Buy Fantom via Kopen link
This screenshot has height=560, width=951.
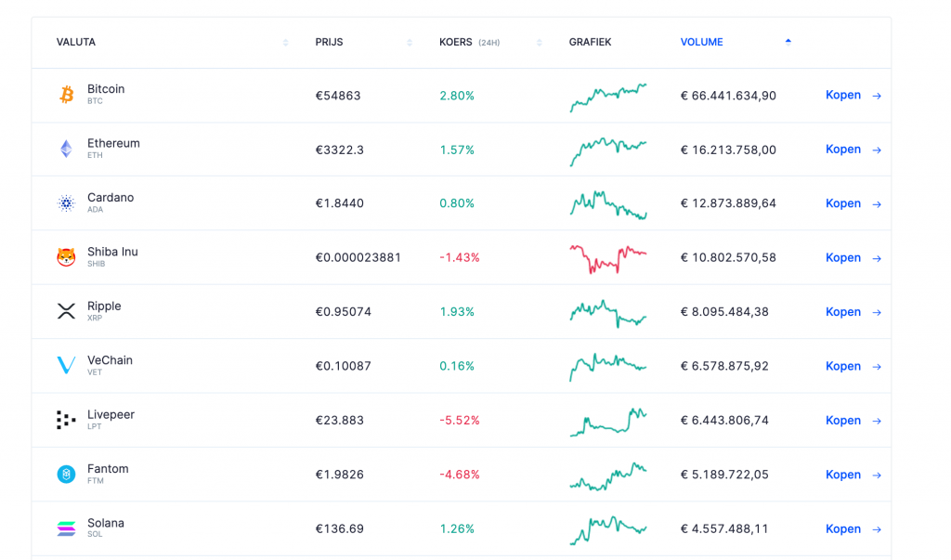pyautogui.click(x=843, y=475)
